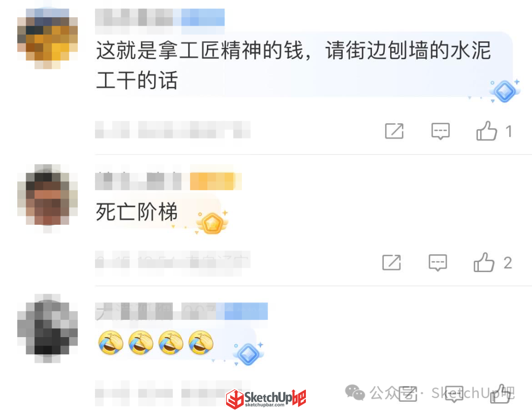Open the third commenter's username

[181, 311]
